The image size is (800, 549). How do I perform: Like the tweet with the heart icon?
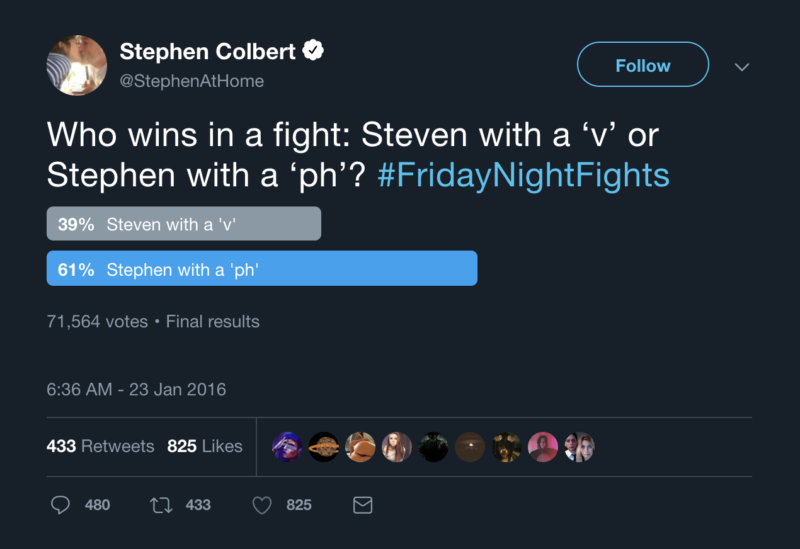(x=262, y=505)
